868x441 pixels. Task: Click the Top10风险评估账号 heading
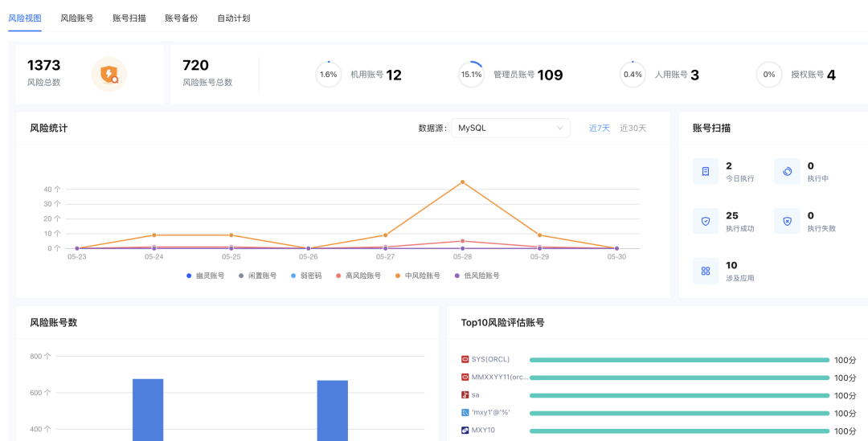point(502,323)
